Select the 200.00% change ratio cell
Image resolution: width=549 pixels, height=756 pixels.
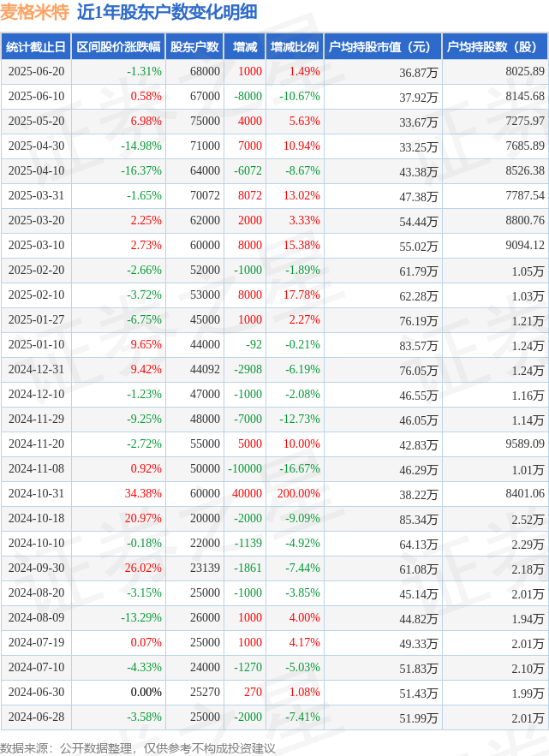coord(299,493)
